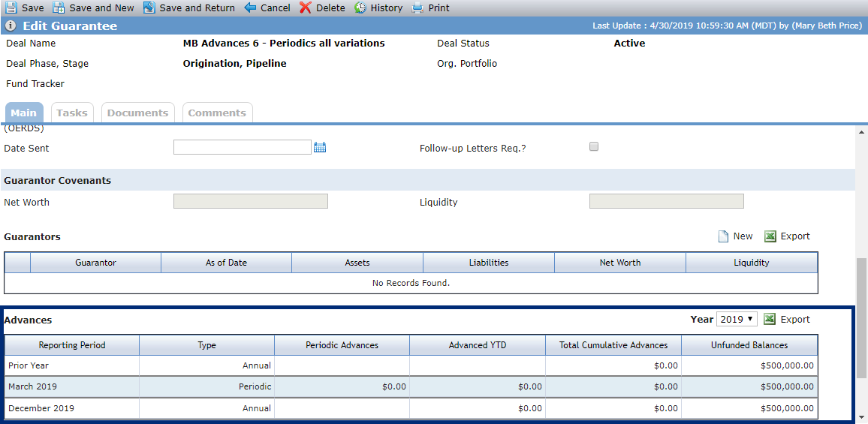Image resolution: width=868 pixels, height=424 pixels.
Task: Click Annual type in Prior Year row
Action: pyautogui.click(x=257, y=365)
